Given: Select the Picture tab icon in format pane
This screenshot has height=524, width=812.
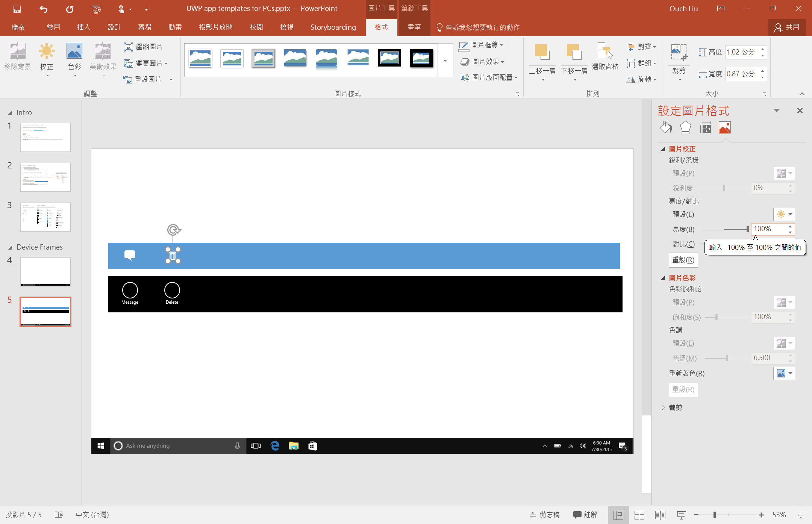Looking at the screenshot, I should point(725,128).
